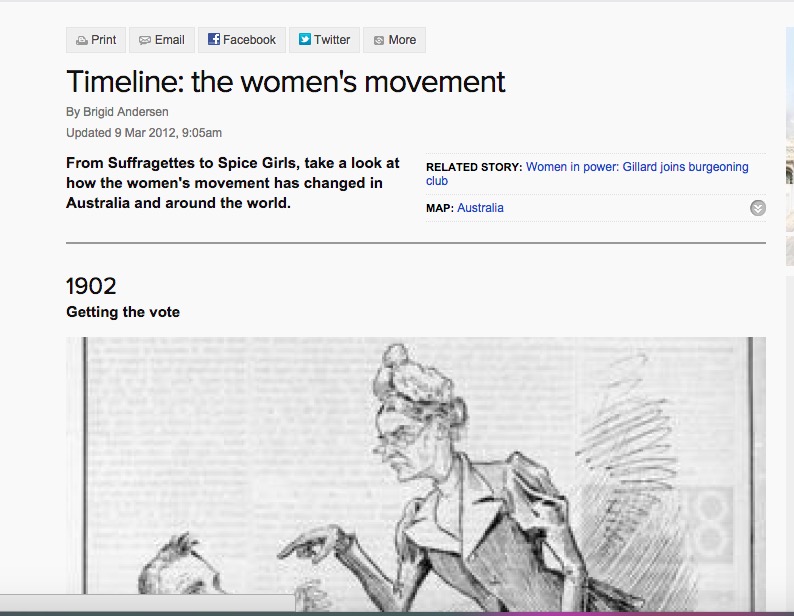Share article via Email button
The width and height of the screenshot is (794, 616).
[x=162, y=40]
